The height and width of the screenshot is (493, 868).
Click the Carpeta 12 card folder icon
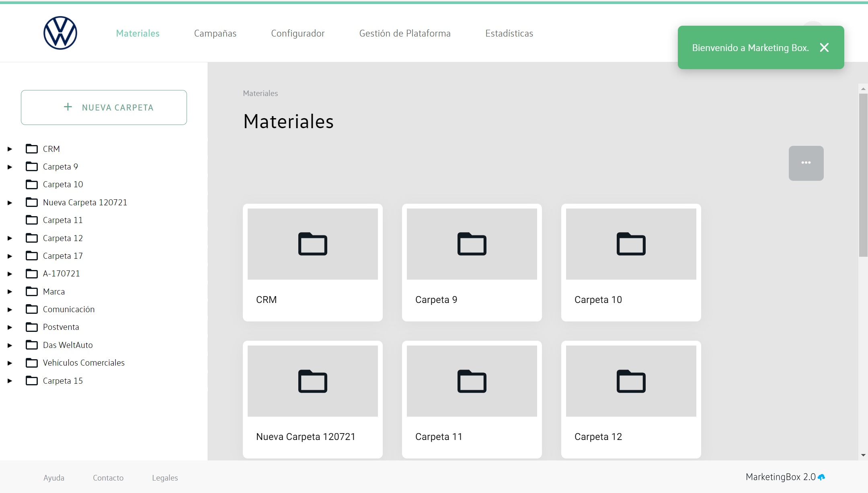click(x=631, y=381)
